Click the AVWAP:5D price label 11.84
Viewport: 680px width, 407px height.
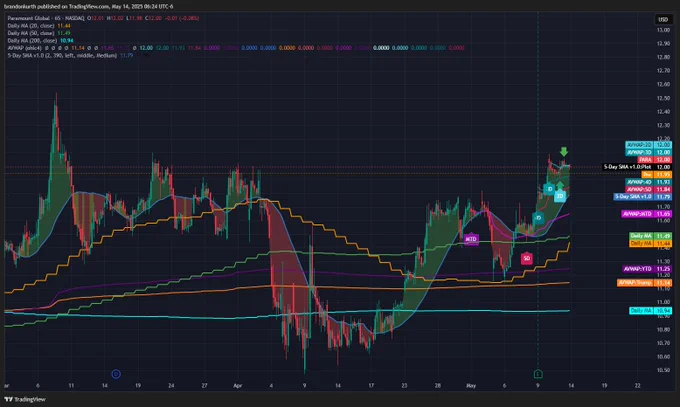[649, 190]
